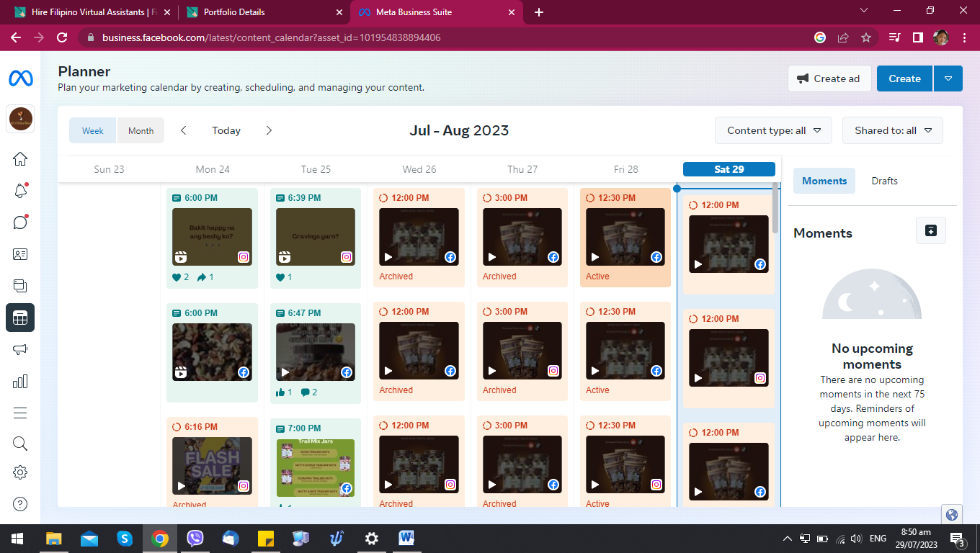The height and width of the screenshot is (553, 980).
Task: Switch to Portfolio Details browser tab
Action: pos(264,12)
